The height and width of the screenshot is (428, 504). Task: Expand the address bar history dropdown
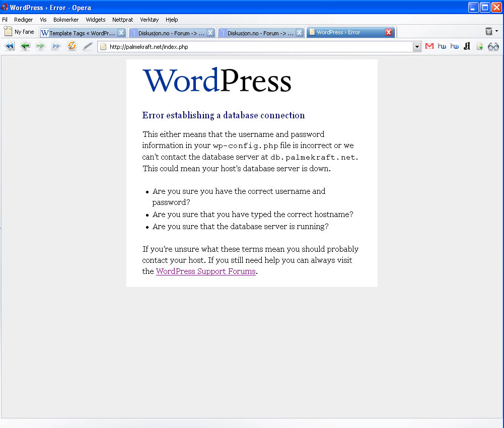417,47
